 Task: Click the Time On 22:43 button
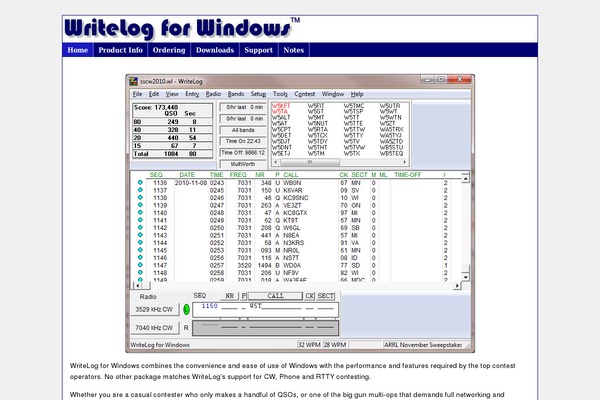[243, 141]
